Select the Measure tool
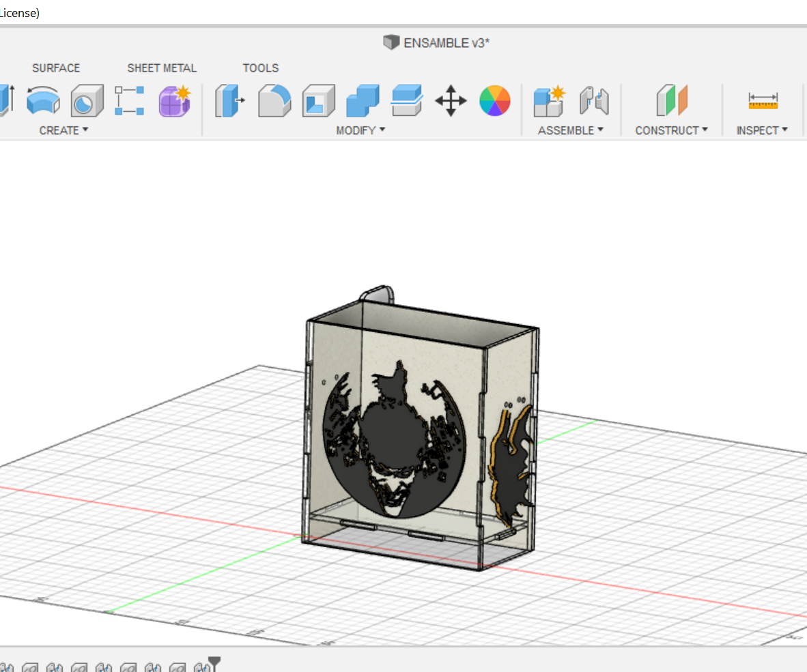The height and width of the screenshot is (672, 807). point(763,101)
